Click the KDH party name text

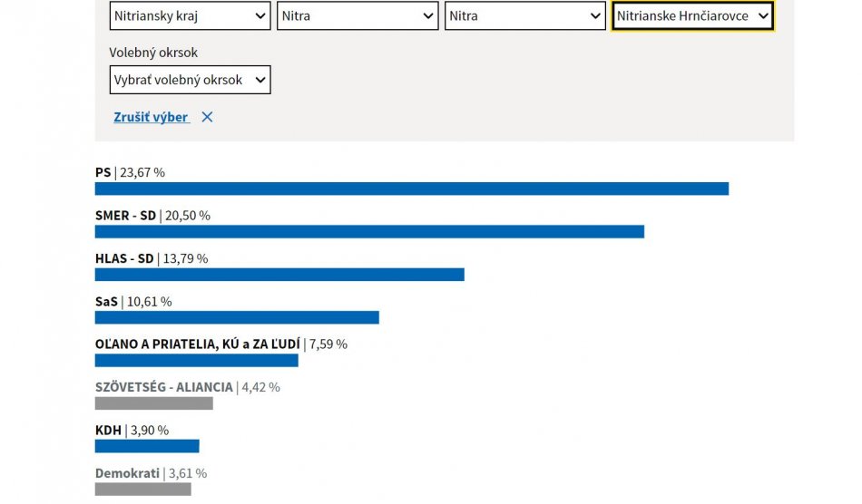108,431
